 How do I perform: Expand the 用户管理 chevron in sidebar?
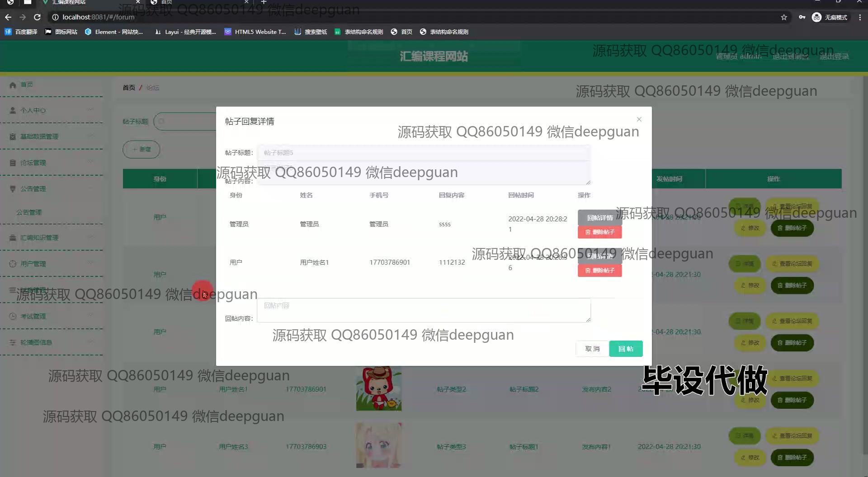[90, 263]
